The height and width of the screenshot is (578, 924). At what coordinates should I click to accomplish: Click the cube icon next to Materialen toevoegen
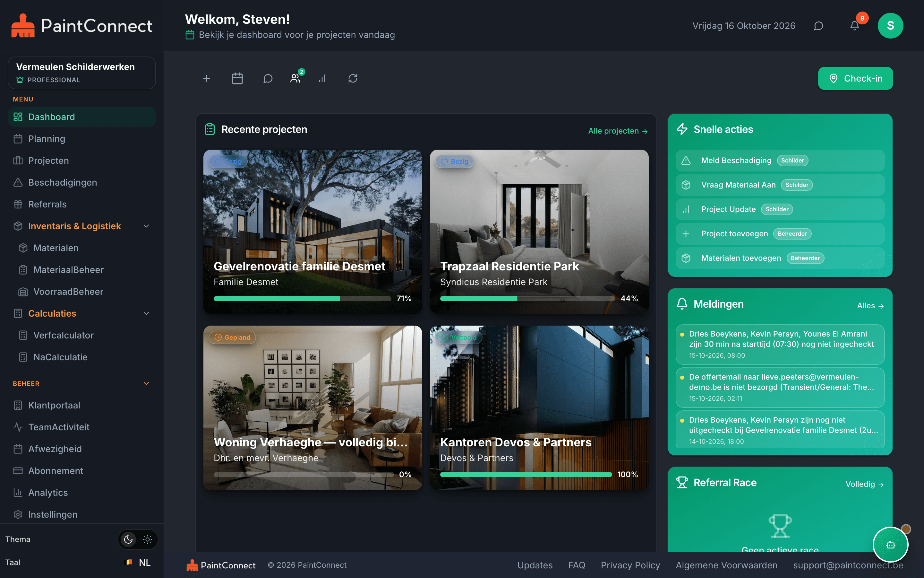click(686, 258)
